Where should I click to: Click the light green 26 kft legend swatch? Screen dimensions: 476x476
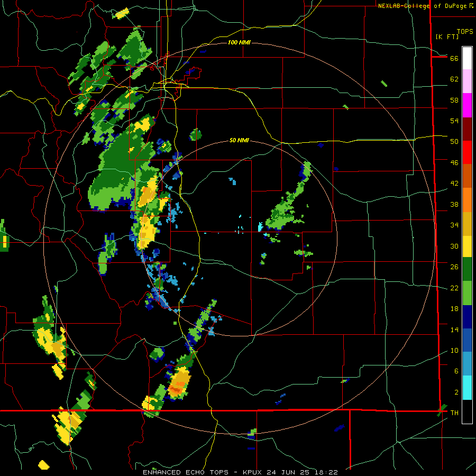467,293
